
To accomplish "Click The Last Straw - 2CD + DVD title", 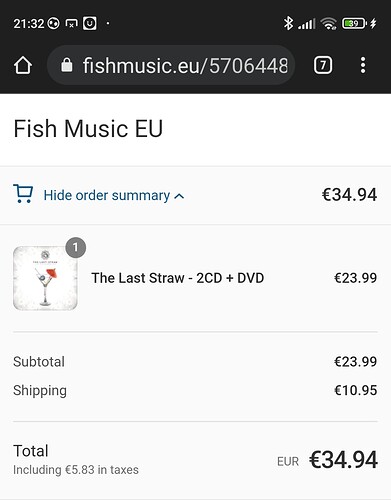I will pos(178,278).
